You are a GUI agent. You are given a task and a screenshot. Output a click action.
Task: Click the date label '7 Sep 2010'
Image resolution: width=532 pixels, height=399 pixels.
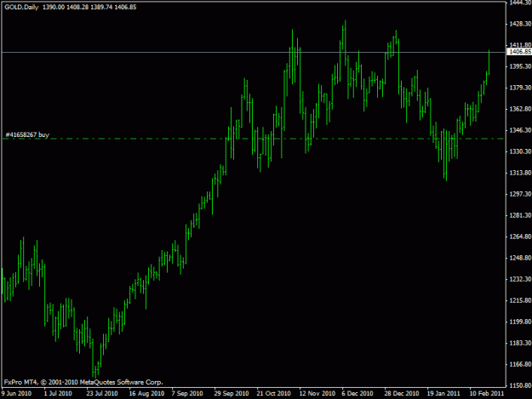pyautogui.click(x=187, y=394)
